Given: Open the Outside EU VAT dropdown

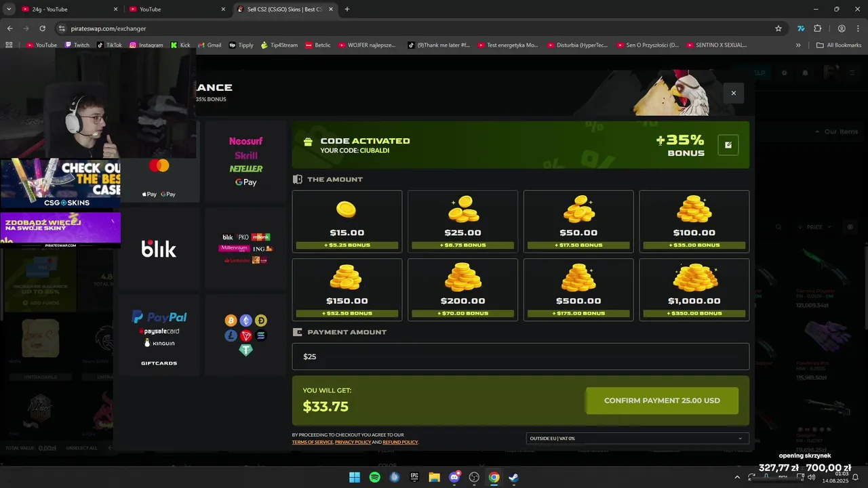Looking at the screenshot, I should point(637,439).
